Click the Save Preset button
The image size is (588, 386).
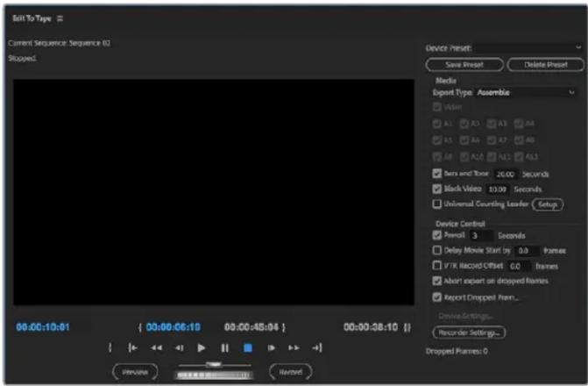[464, 65]
